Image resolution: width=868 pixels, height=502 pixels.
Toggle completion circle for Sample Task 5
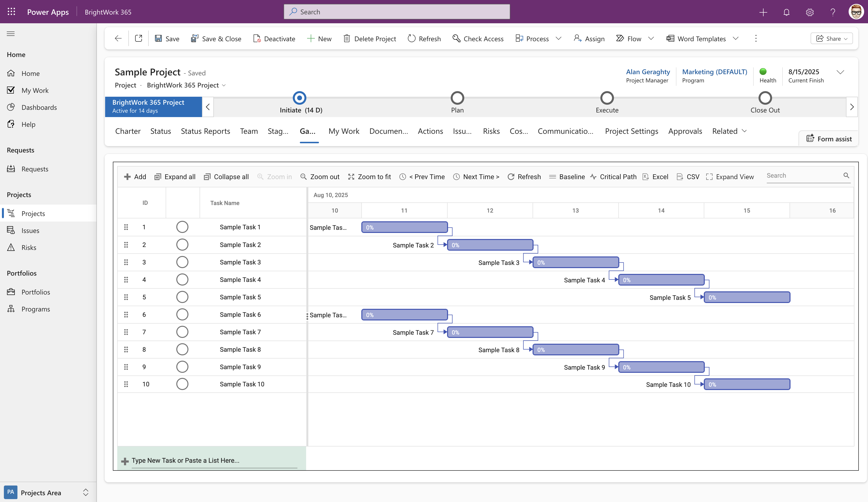[x=182, y=297]
